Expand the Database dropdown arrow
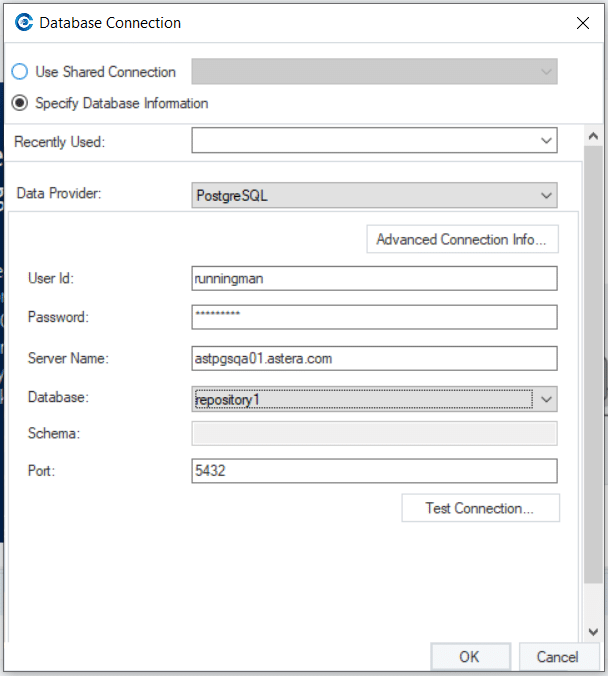 [546, 398]
